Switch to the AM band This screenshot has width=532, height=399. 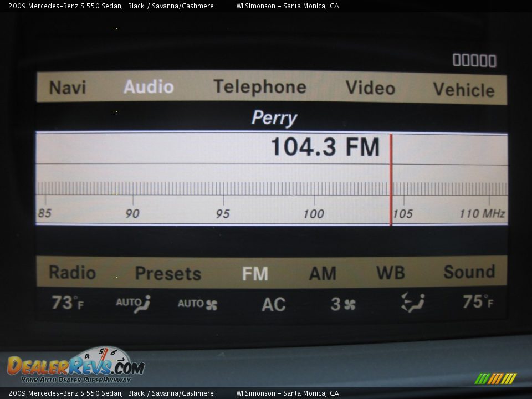pos(323,273)
